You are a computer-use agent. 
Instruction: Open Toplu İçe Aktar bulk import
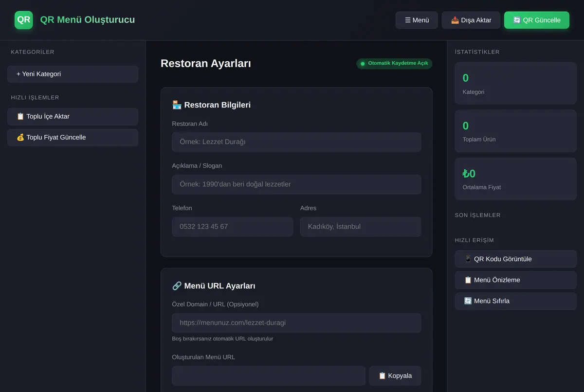click(x=73, y=116)
